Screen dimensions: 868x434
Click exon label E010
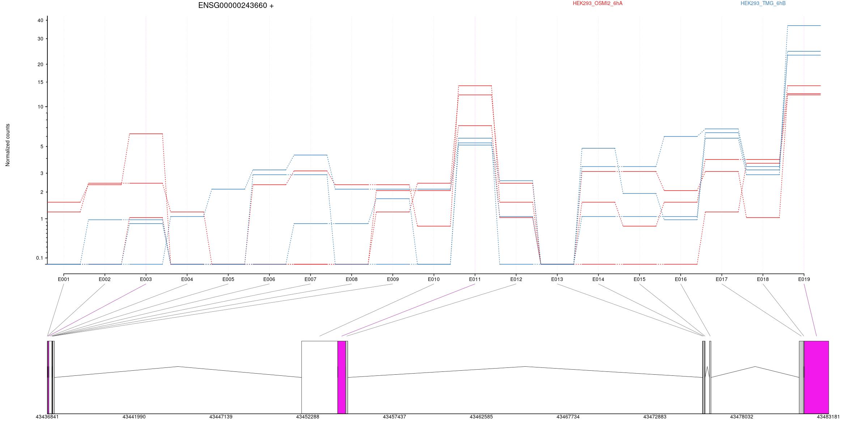pos(434,279)
